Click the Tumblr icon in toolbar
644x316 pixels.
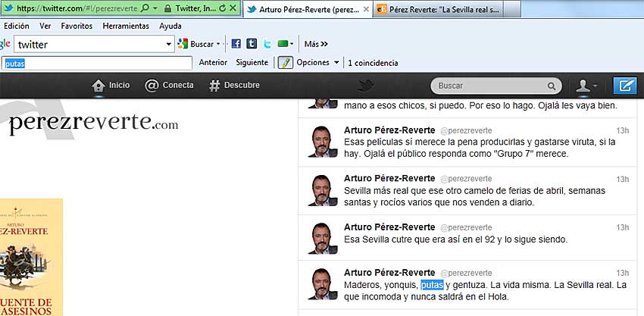(x=252, y=44)
